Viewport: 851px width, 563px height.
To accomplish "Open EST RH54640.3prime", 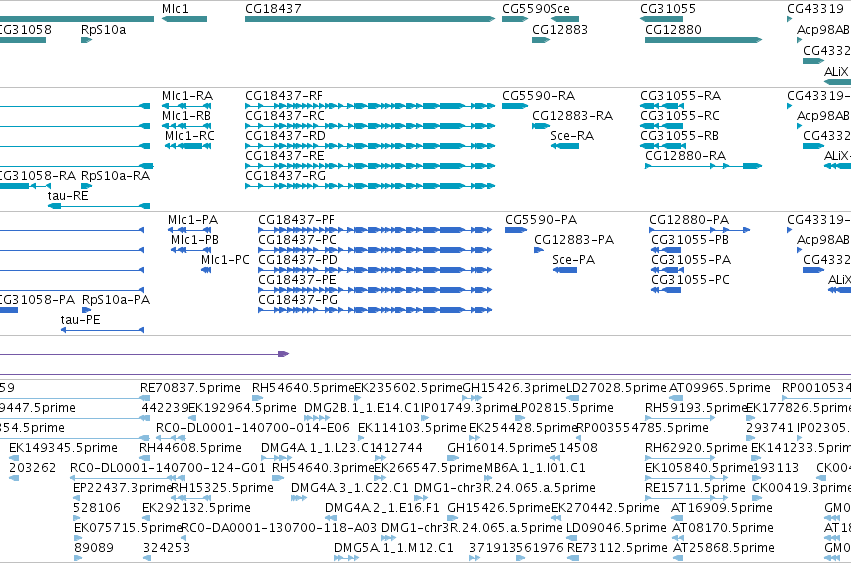I will pos(323,469).
